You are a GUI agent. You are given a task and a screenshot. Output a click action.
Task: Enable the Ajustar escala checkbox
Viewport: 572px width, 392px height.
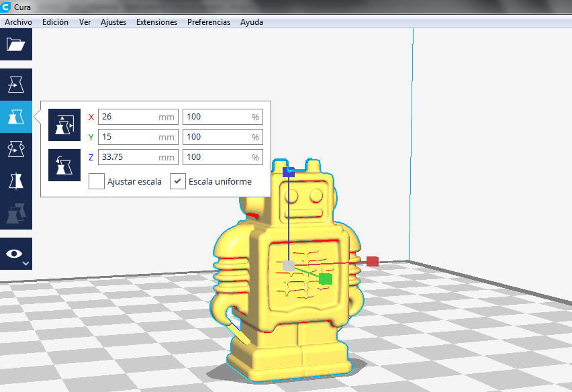(97, 181)
